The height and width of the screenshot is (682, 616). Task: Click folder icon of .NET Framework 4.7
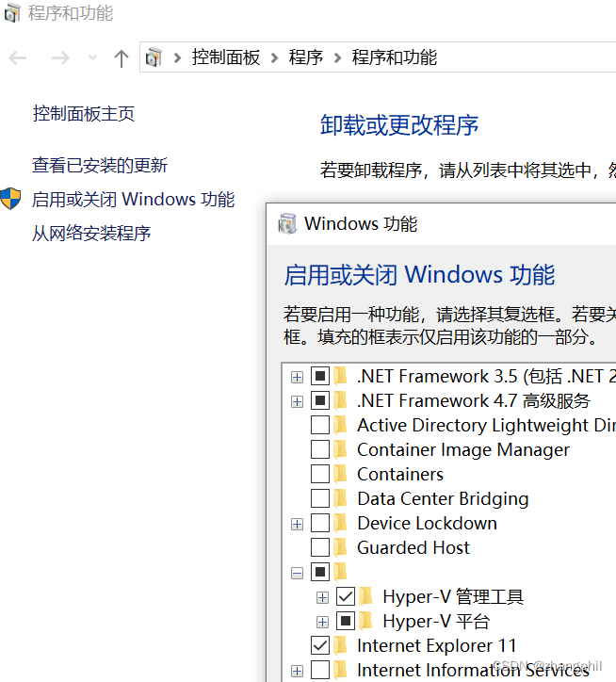[x=341, y=400]
